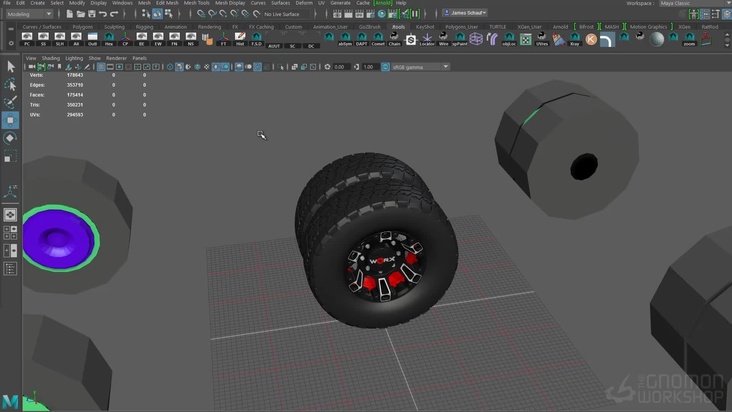Toggle select-by-hierarchy mode icon
Screen dimensions: 732x412
pos(146,14)
